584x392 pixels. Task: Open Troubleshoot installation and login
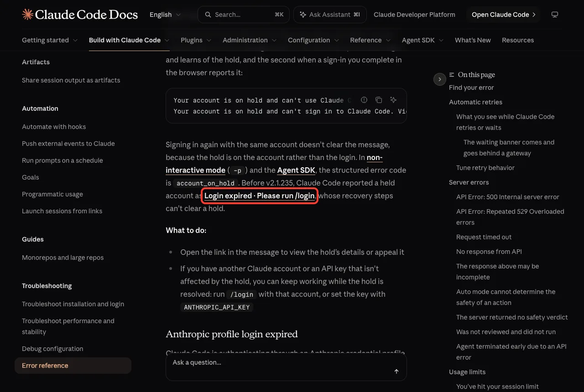coord(73,304)
